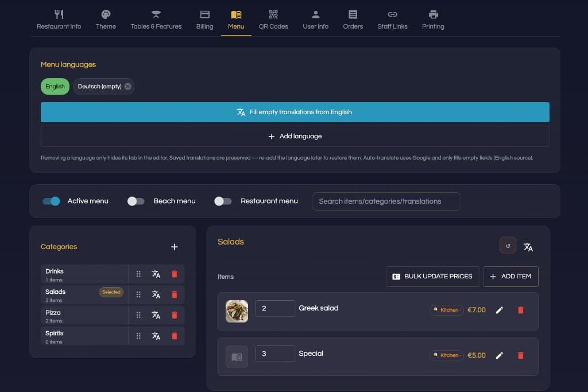
Task: Enable the Restaurant menu switch
Action: 223,201
